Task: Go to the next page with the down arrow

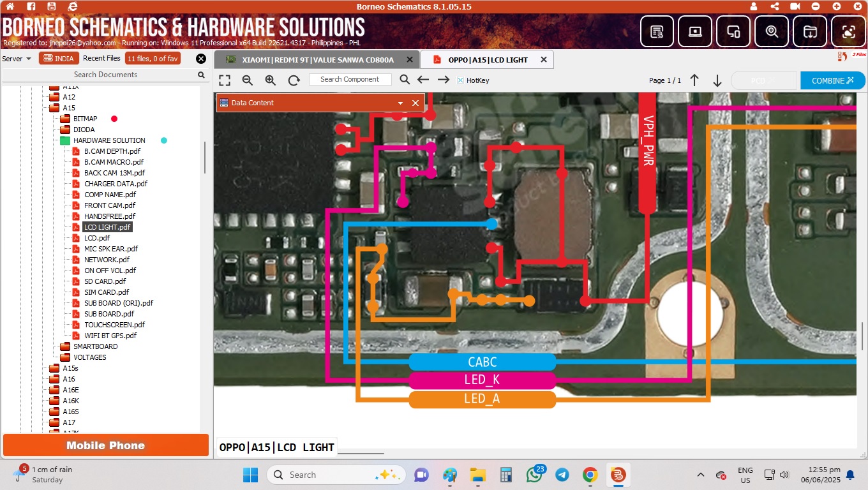Action: point(717,80)
